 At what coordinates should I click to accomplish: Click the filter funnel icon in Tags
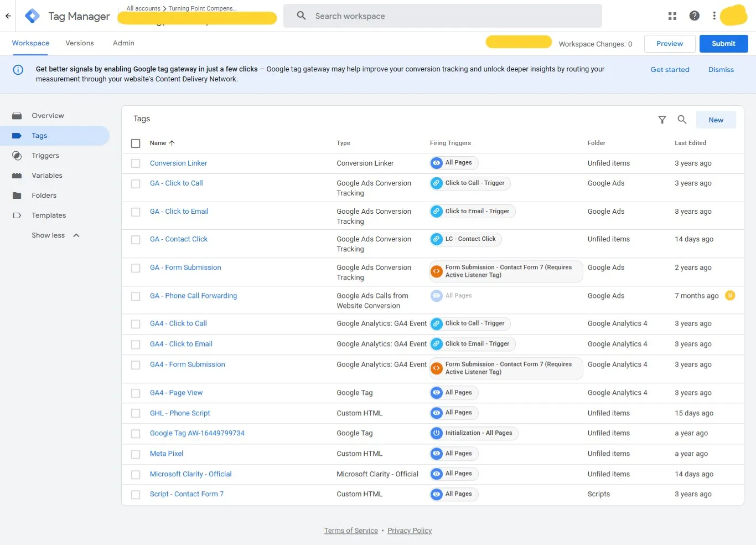[662, 120]
